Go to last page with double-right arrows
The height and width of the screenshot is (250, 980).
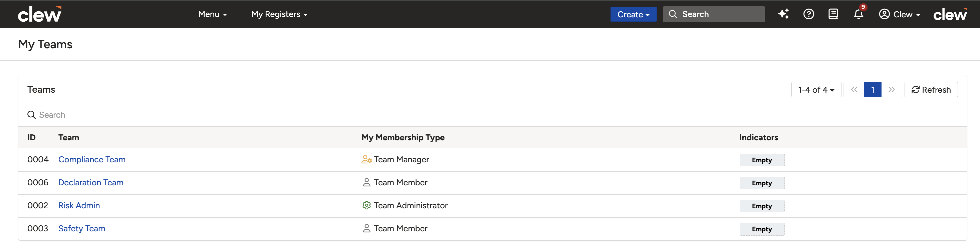[x=891, y=90]
